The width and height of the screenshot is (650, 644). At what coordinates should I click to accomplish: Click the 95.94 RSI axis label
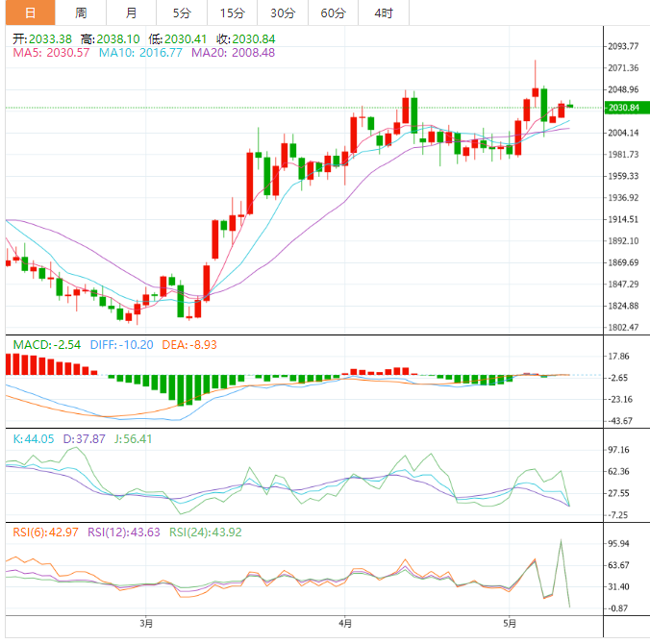click(618, 544)
